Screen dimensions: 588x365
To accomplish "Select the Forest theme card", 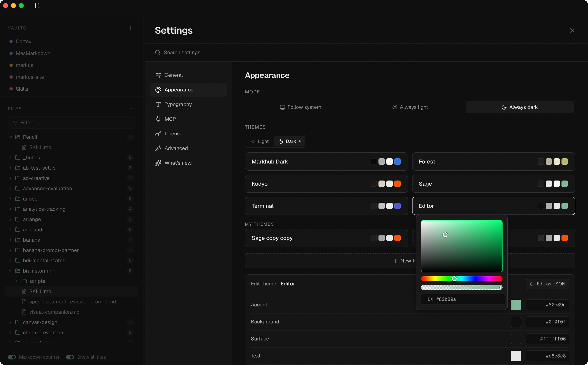I will click(493, 162).
